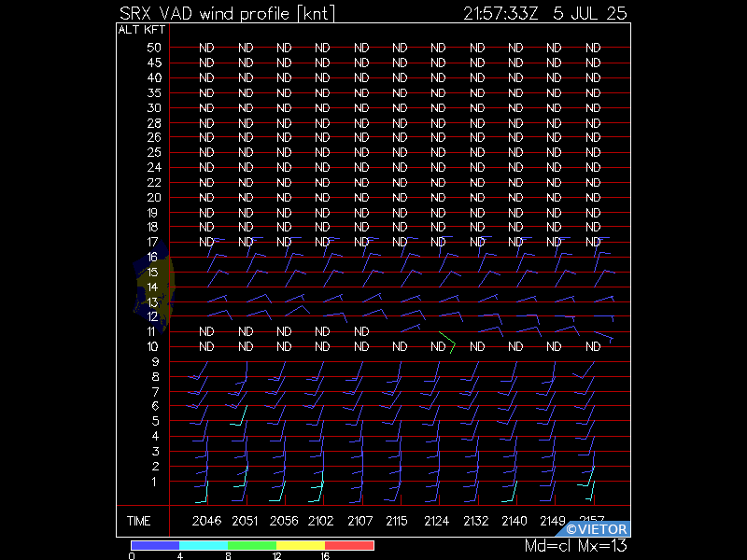The image size is (747, 560).
Task: Click the wind barb at 9 kft for 2157
Action: [583, 371]
